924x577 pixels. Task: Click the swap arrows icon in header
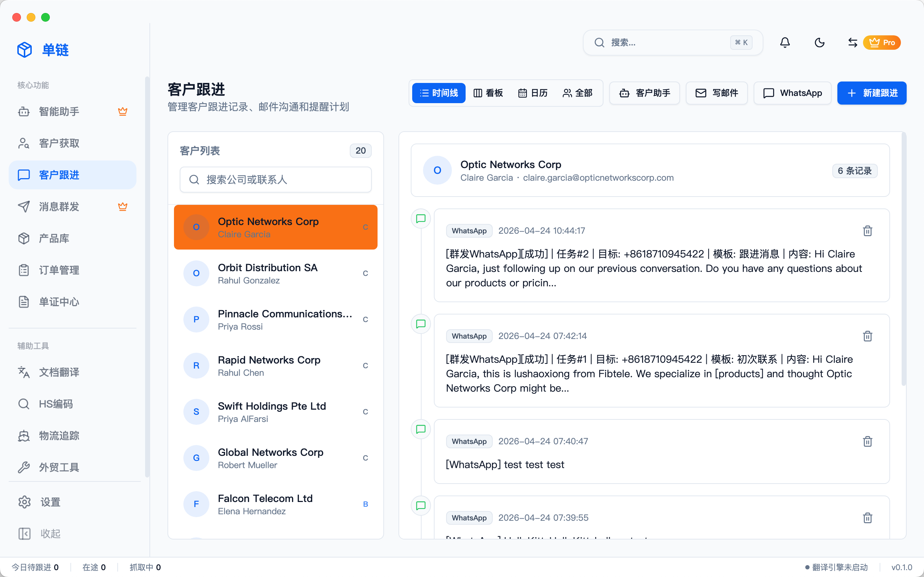(852, 42)
